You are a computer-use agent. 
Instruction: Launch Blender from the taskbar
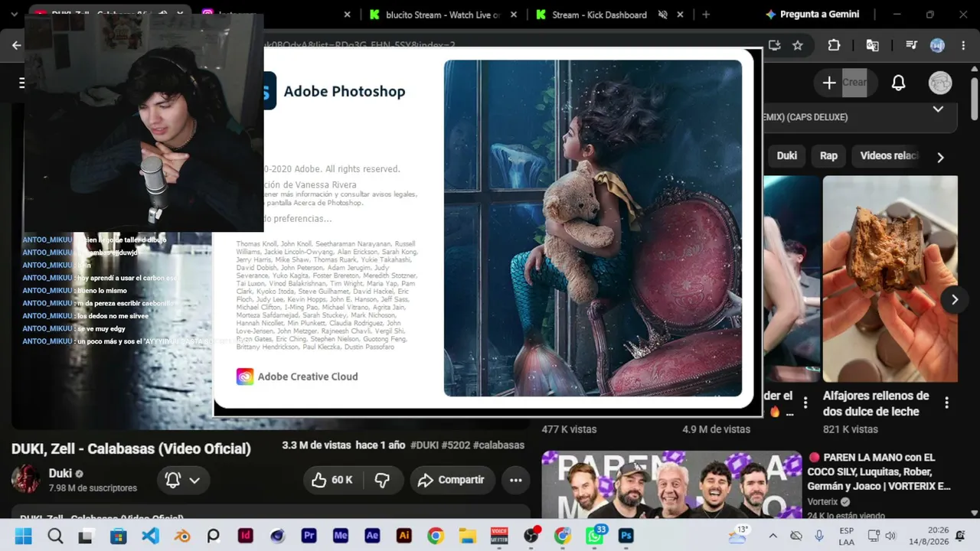coord(182,536)
